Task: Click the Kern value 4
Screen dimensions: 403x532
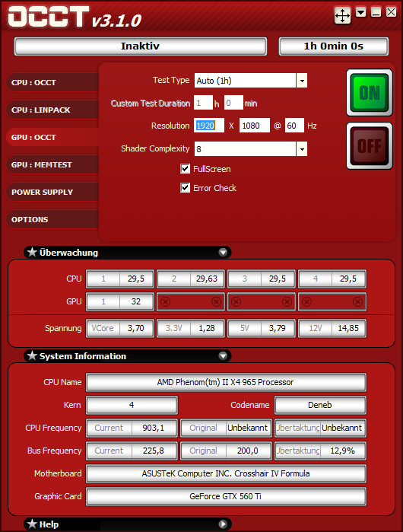Action: [132, 405]
